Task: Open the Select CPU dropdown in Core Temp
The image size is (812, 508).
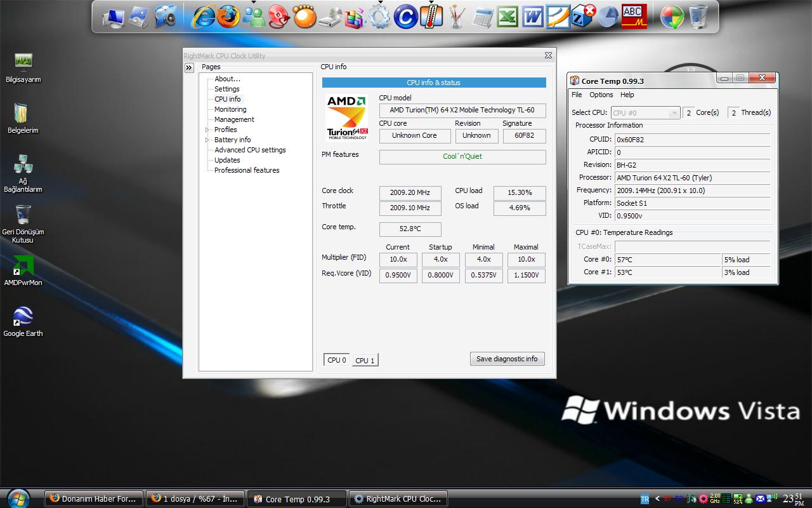Action: (646, 113)
